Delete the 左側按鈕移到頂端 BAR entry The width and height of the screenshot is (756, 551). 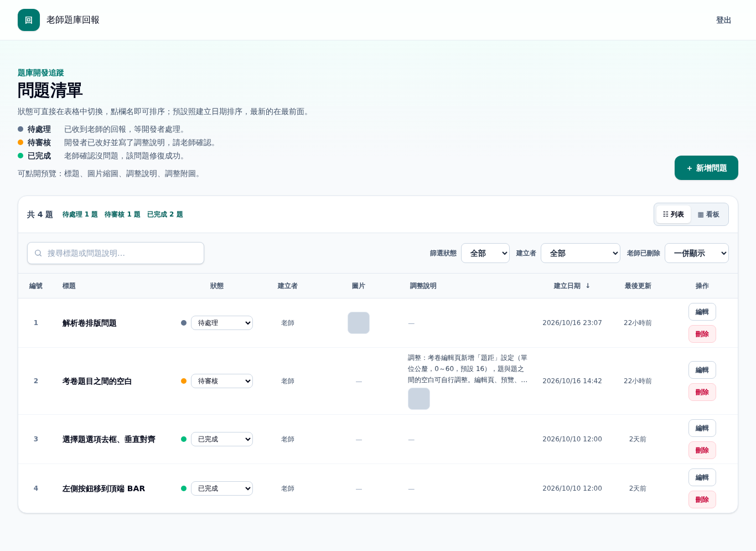(702, 499)
